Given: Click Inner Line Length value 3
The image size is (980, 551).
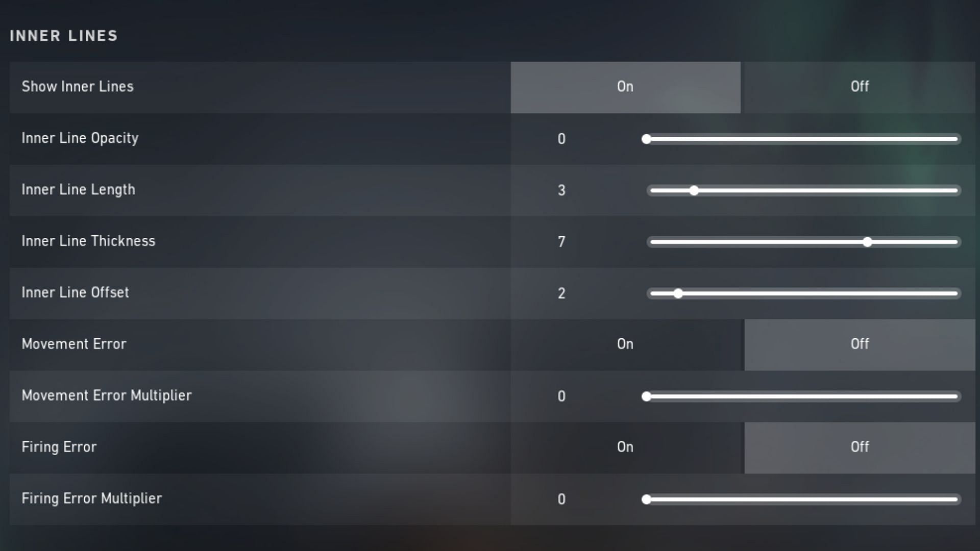Looking at the screenshot, I should [562, 190].
